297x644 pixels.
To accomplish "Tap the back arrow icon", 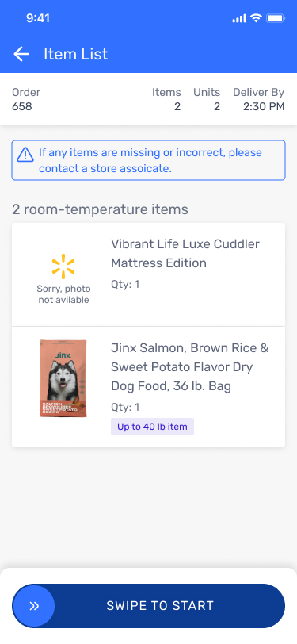I will point(21,54).
